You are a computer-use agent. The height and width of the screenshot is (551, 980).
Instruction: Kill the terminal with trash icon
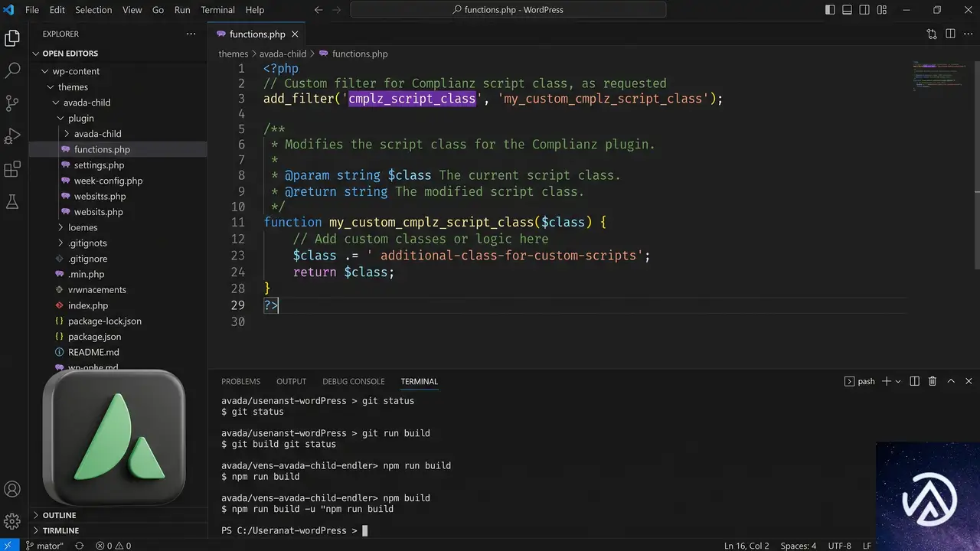[x=933, y=381]
